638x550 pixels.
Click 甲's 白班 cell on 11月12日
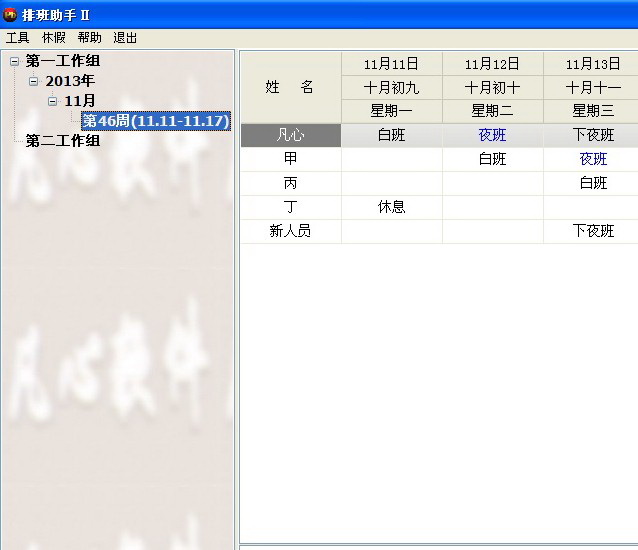[x=492, y=159]
